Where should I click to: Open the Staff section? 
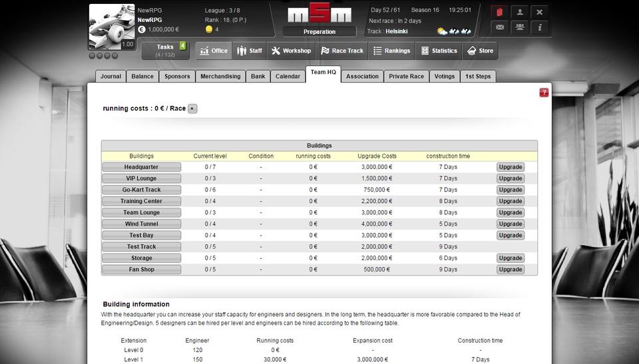[x=250, y=51]
